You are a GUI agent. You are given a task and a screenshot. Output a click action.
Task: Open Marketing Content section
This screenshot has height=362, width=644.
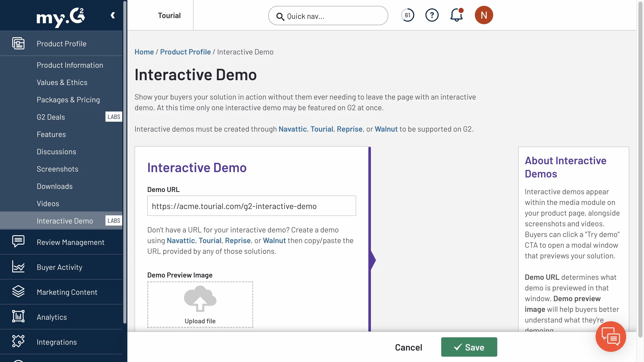(x=61, y=292)
